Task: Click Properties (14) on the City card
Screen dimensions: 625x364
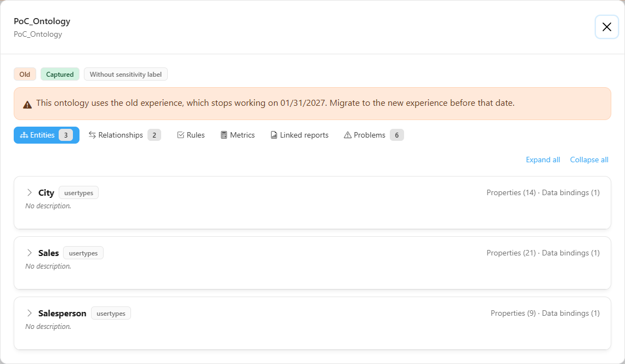Action: (x=511, y=192)
